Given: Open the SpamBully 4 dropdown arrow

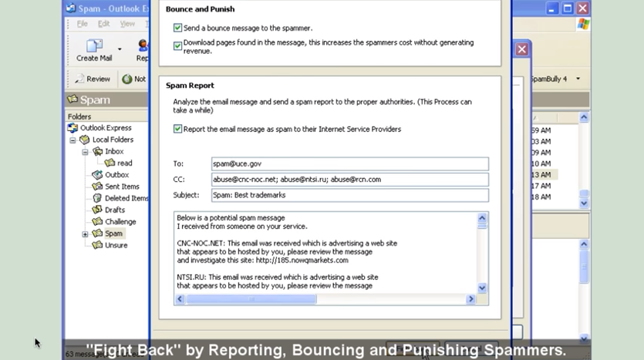Looking at the screenshot, I should (578, 79).
